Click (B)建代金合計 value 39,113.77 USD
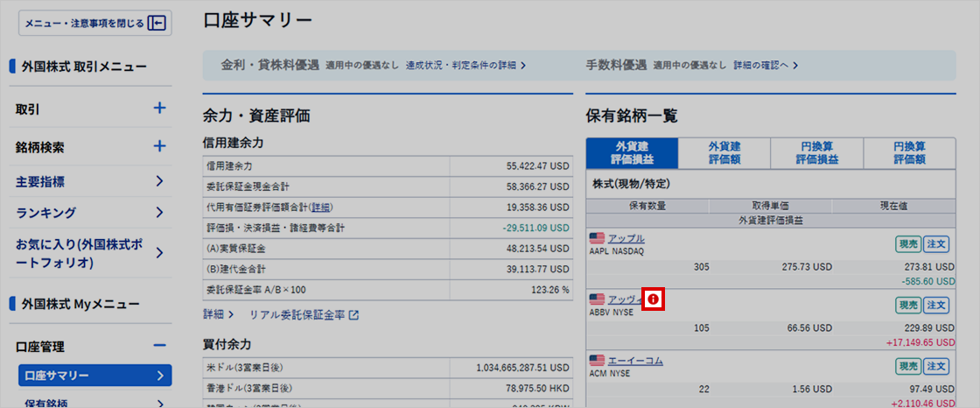The width and height of the screenshot is (980, 408). [537, 269]
